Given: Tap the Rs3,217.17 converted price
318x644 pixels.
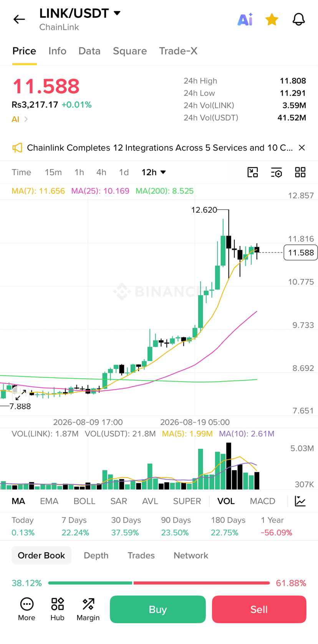Looking at the screenshot, I should click(x=35, y=105).
